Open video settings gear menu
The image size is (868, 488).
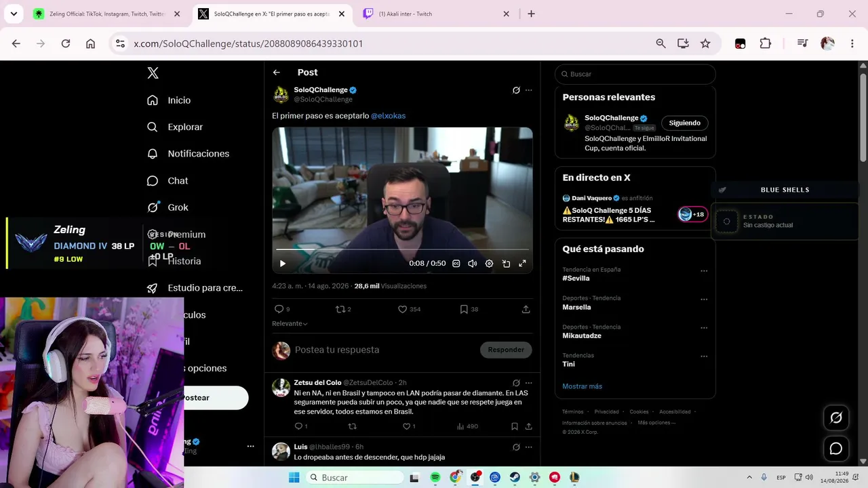(x=489, y=264)
